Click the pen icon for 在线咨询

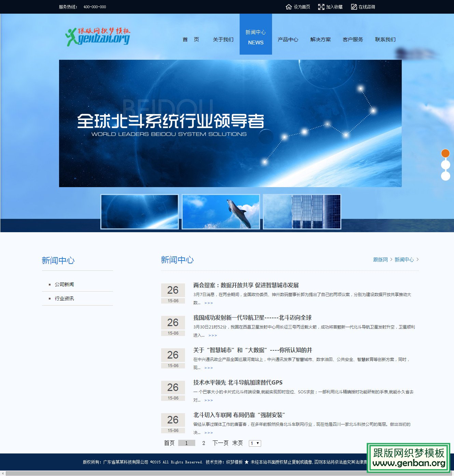[x=353, y=6]
